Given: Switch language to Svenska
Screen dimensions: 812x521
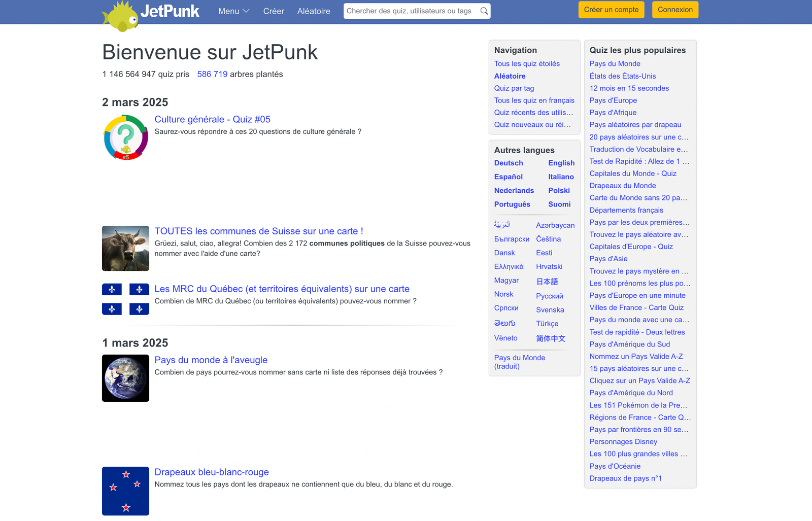Looking at the screenshot, I should click(550, 309).
